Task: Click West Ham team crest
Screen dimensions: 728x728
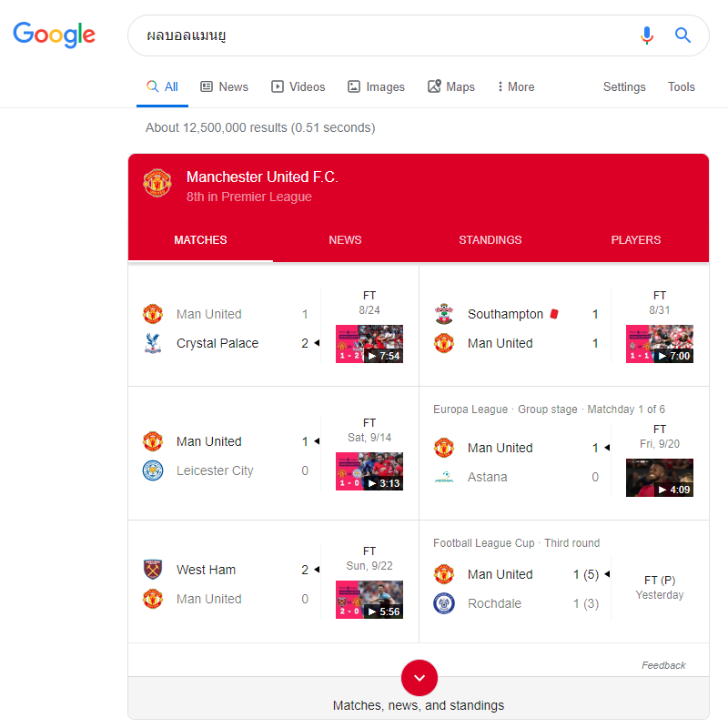Action: 153,570
